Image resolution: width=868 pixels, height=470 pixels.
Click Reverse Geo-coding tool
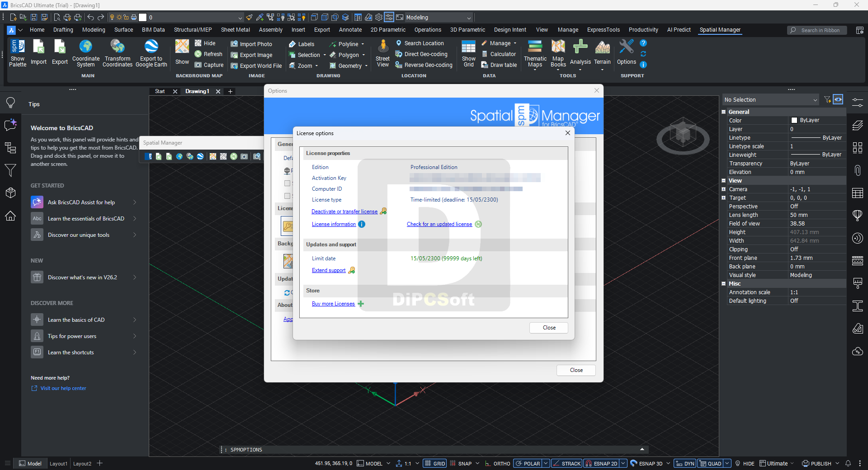coord(424,65)
